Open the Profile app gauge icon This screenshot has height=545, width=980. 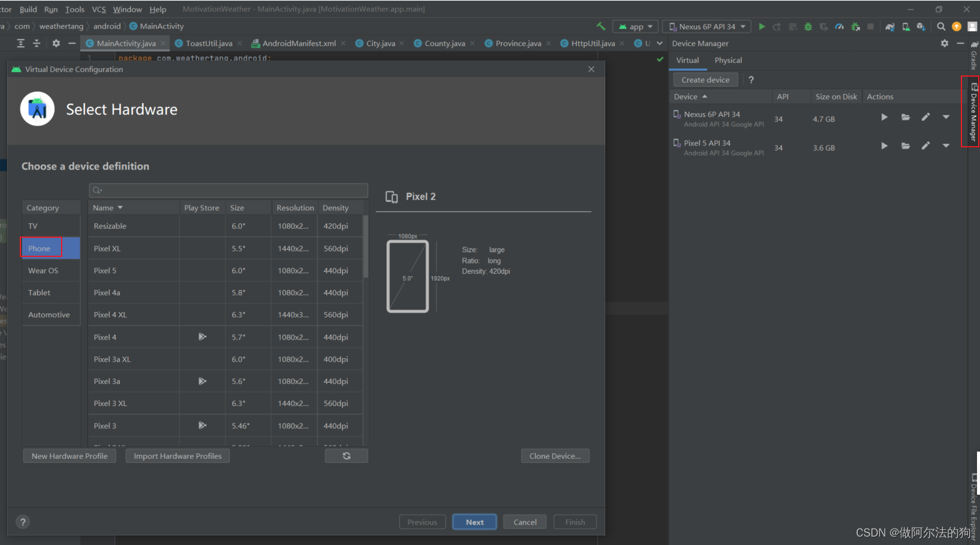pyautogui.click(x=839, y=26)
